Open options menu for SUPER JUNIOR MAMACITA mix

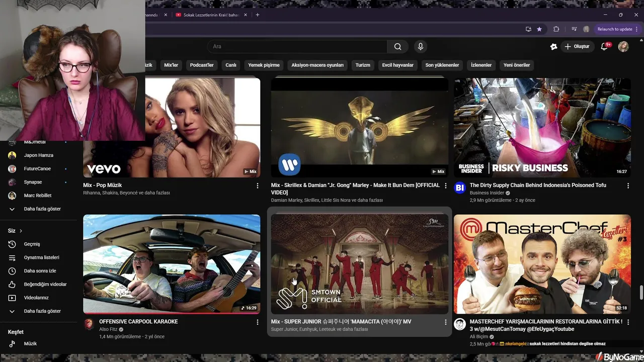point(445,322)
